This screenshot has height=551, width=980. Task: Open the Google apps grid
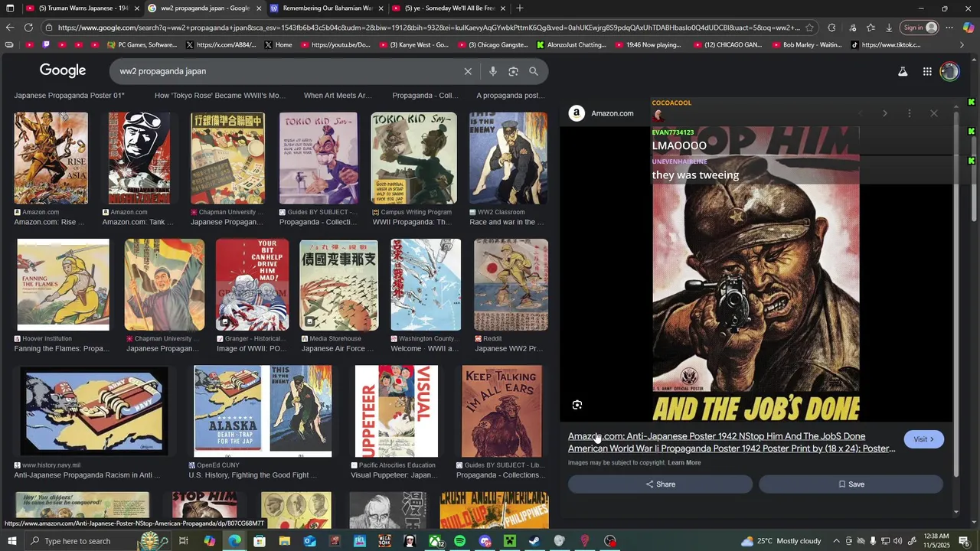[927, 71]
